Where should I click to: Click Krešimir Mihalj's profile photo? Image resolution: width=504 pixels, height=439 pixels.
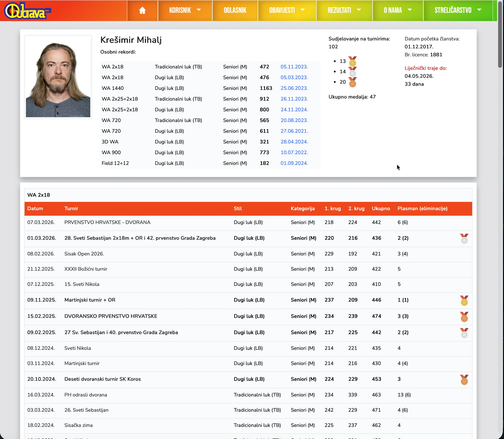(58, 77)
